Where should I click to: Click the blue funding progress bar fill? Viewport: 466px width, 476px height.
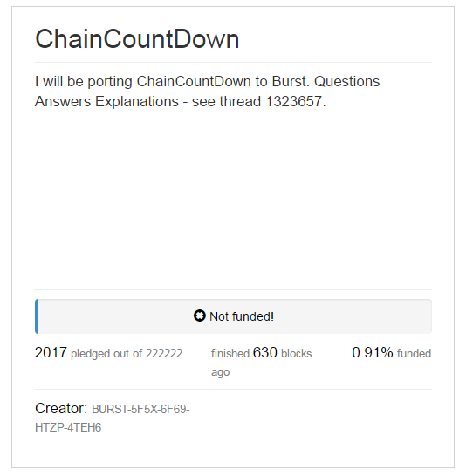pyautogui.click(x=37, y=316)
